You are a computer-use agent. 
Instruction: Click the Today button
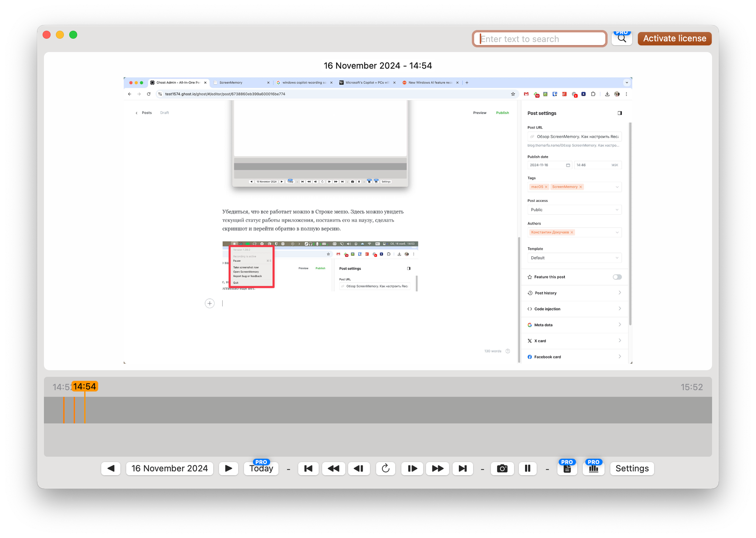pos(261,468)
